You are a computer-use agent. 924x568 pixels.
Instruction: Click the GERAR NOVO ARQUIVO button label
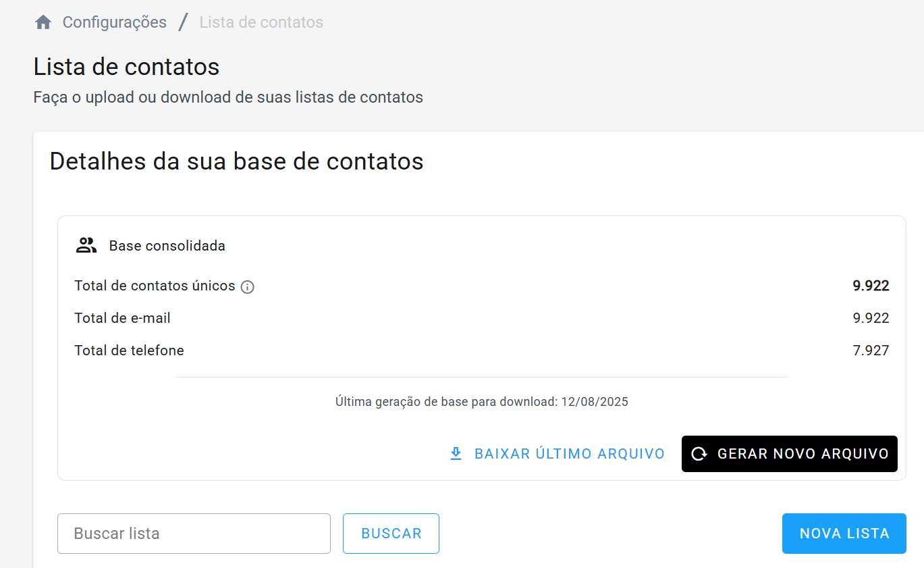[803, 454]
